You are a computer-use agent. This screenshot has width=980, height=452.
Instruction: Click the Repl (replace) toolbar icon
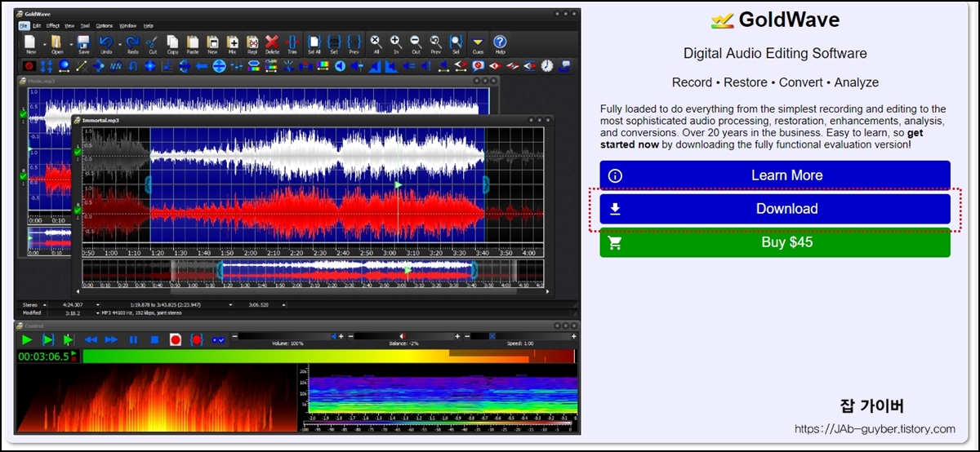(x=252, y=42)
